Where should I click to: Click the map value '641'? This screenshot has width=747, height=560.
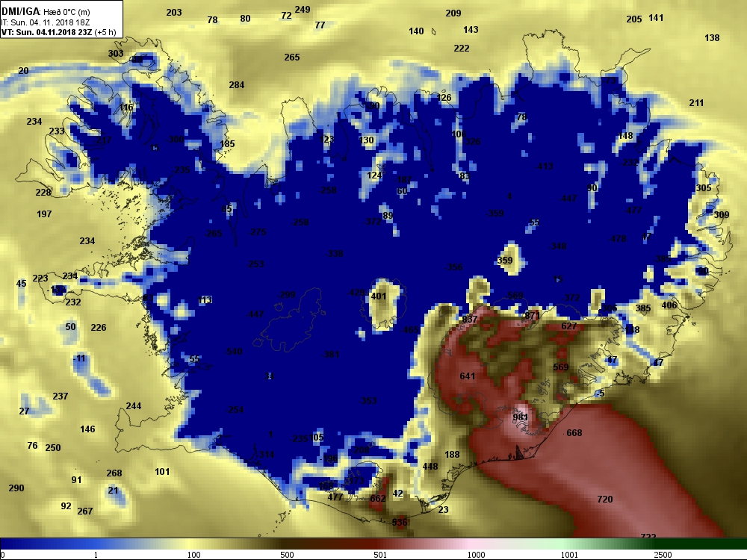click(468, 376)
